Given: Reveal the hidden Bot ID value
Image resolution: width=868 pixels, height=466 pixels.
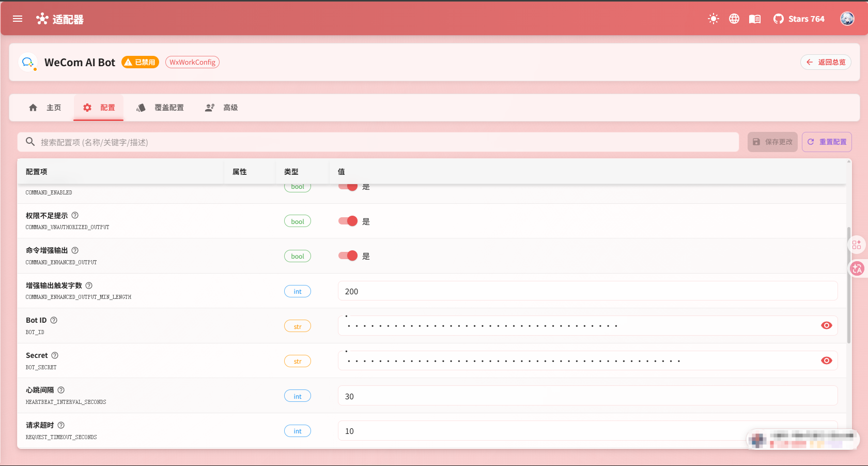Looking at the screenshot, I should pyautogui.click(x=826, y=325).
